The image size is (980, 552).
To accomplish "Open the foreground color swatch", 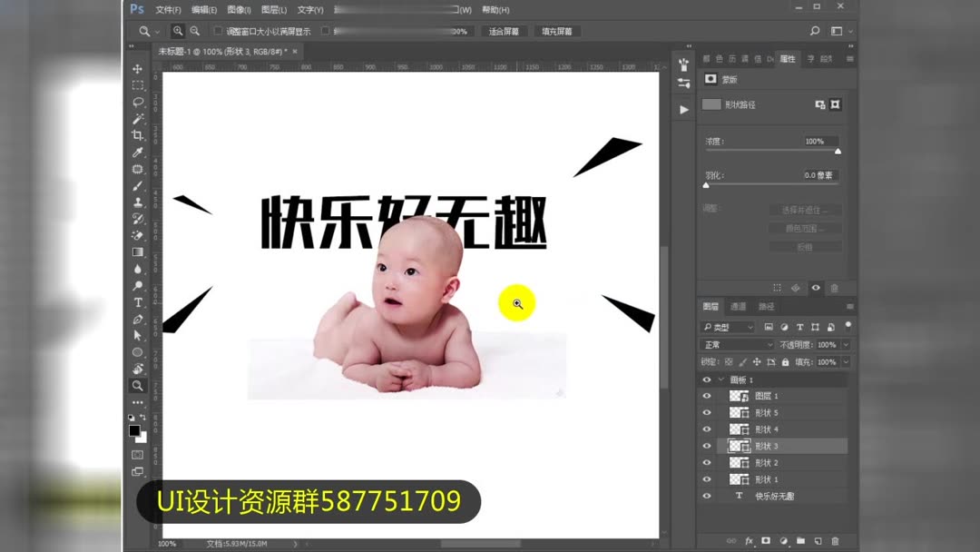I will [x=136, y=429].
